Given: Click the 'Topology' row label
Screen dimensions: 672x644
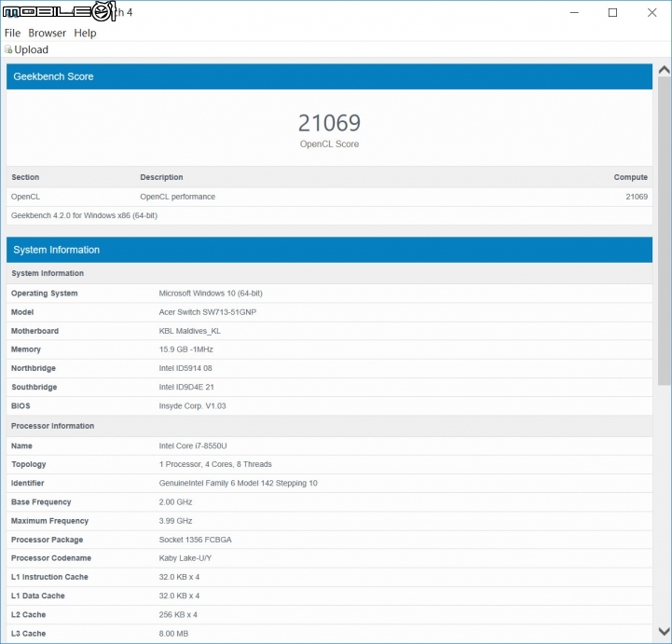Looking at the screenshot, I should [x=29, y=464].
